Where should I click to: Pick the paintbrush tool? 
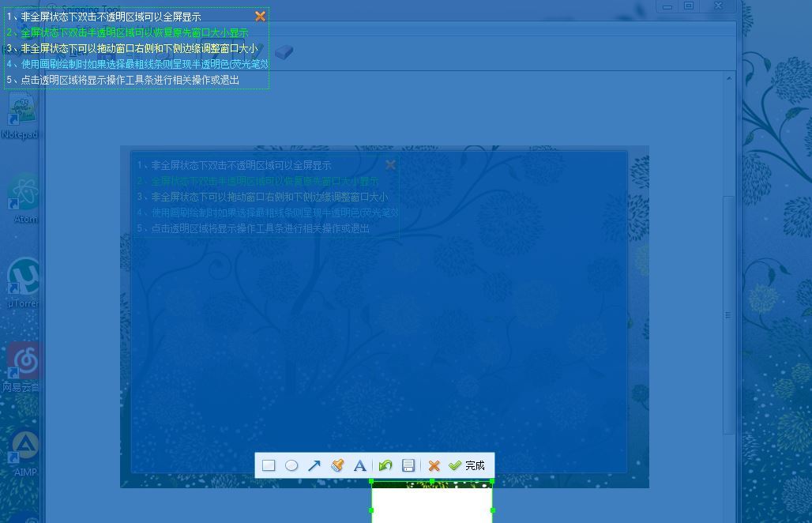click(x=337, y=465)
